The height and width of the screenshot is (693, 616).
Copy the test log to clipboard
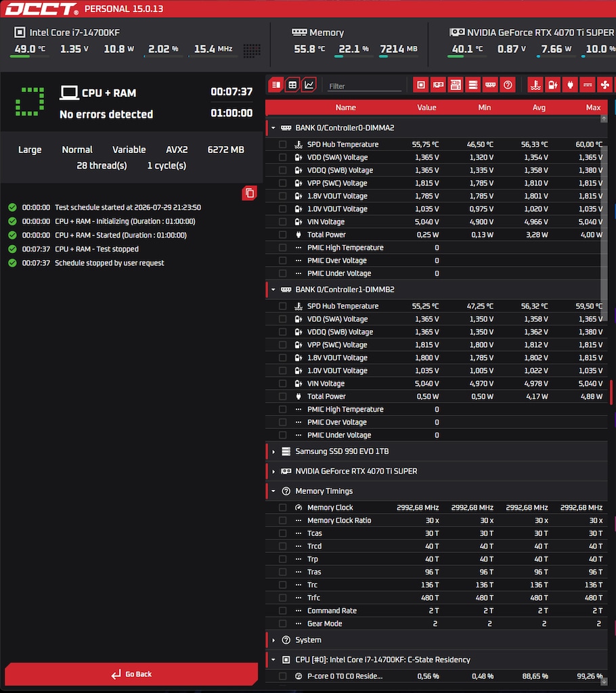pyautogui.click(x=249, y=193)
